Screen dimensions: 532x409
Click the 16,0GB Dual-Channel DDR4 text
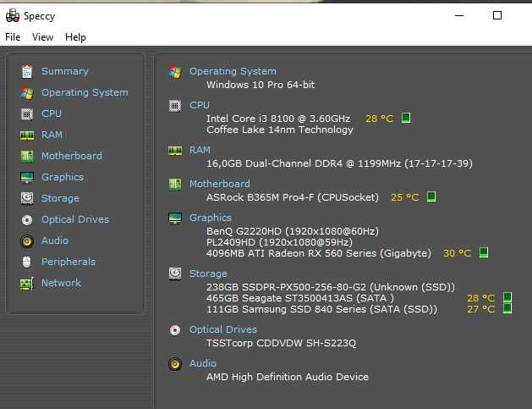[x=339, y=163]
